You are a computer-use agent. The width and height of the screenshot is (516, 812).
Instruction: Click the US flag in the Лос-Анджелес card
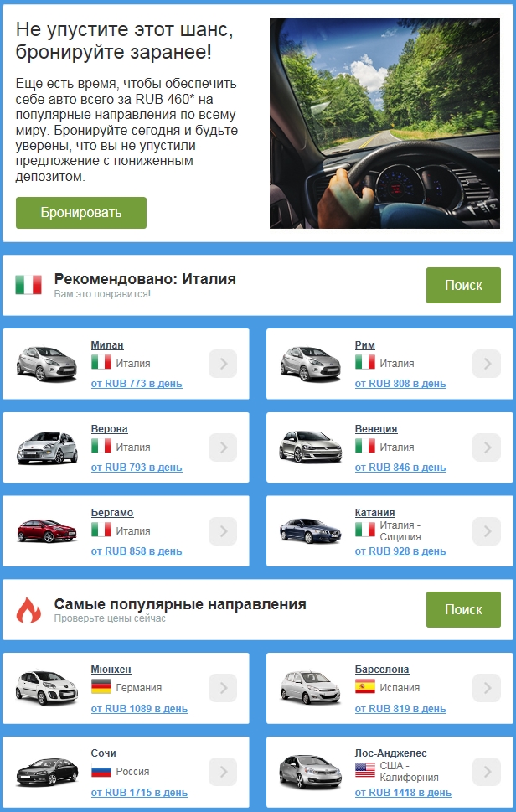[x=365, y=771]
